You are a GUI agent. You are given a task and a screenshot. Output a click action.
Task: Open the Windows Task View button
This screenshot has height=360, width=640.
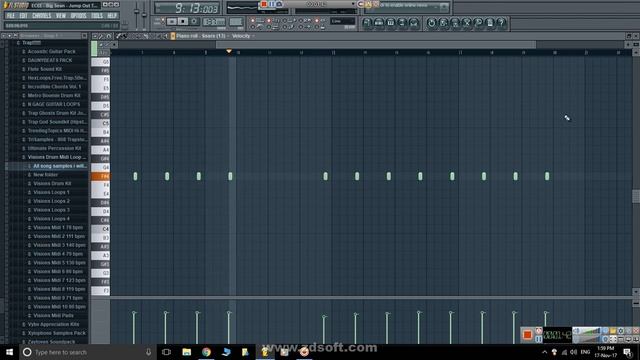tap(167, 352)
